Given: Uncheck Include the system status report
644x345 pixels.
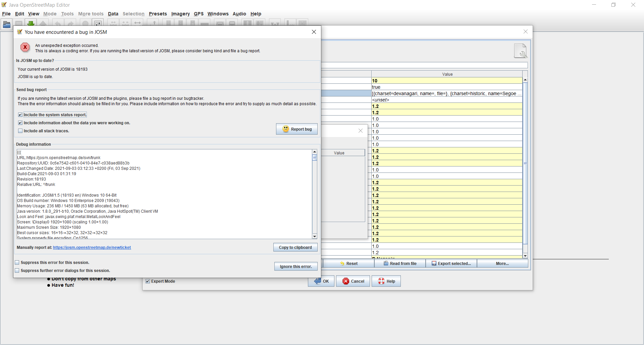Looking at the screenshot, I should pos(20,115).
